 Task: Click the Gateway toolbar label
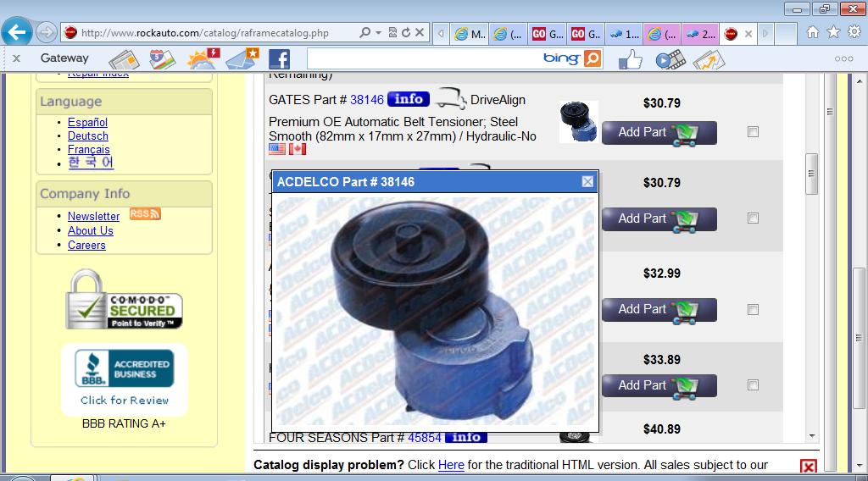click(64, 58)
